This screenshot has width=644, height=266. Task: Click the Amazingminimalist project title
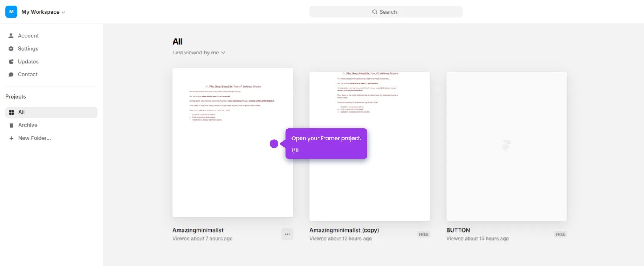pyautogui.click(x=198, y=230)
